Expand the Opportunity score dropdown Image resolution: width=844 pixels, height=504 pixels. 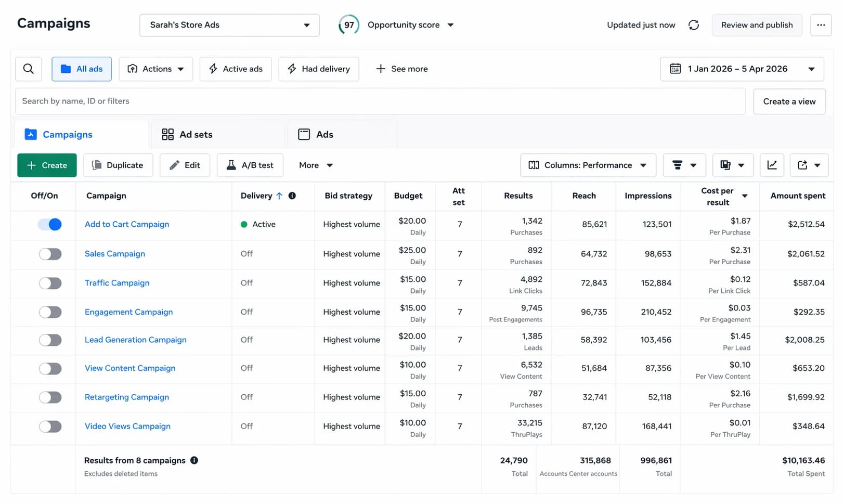point(410,25)
